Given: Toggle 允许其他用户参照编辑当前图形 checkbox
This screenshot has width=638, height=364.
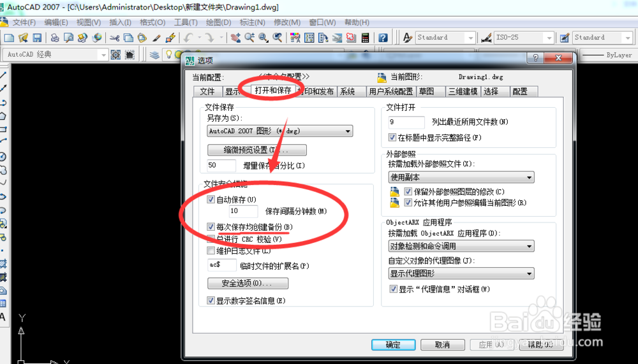Looking at the screenshot, I should (x=408, y=203).
